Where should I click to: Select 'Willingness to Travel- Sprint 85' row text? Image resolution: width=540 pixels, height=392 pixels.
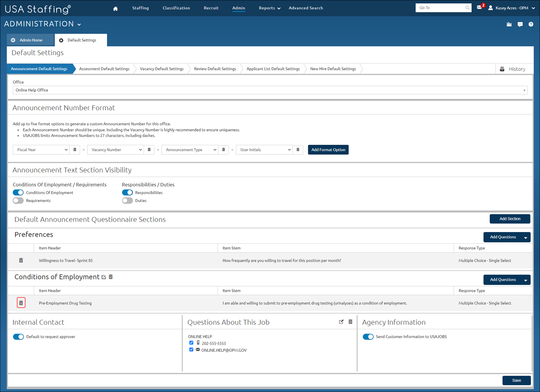click(66, 261)
